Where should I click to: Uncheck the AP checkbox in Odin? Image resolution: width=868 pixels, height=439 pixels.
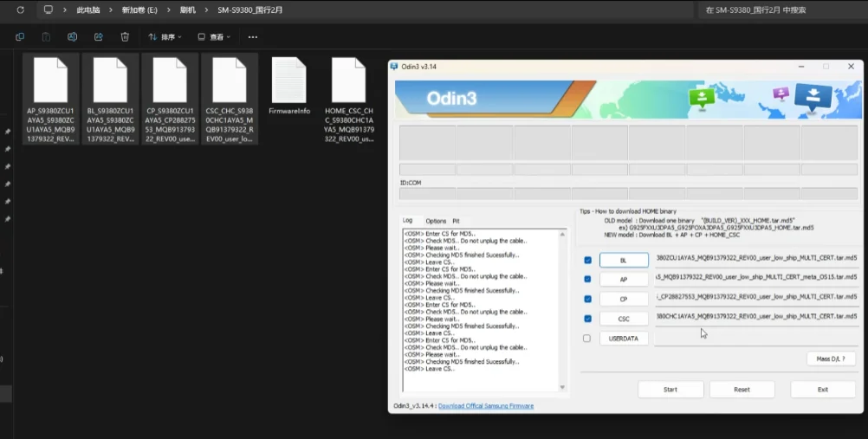tap(588, 280)
